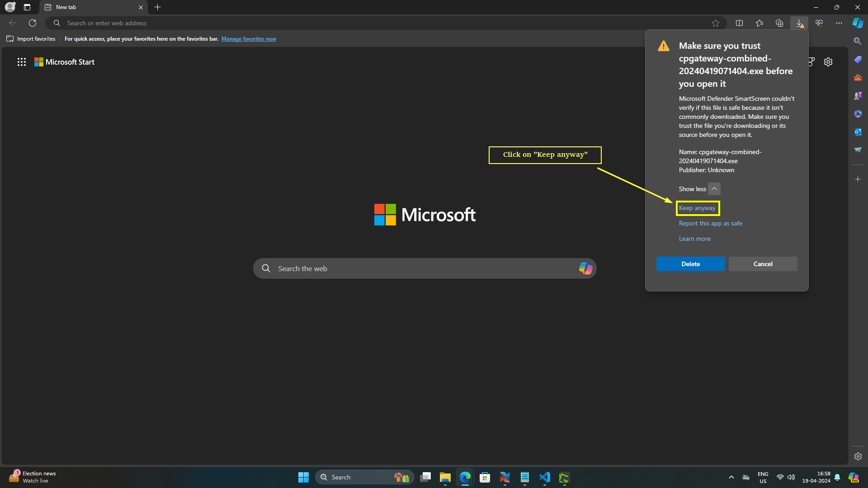Open sidebar settings gear at bottom

[x=858, y=456]
